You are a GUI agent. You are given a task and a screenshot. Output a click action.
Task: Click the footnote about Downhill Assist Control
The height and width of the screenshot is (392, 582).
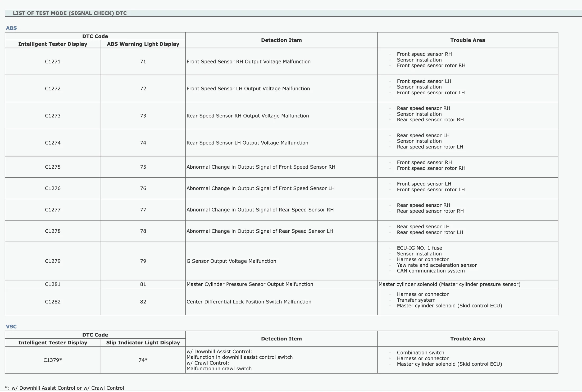(64, 388)
